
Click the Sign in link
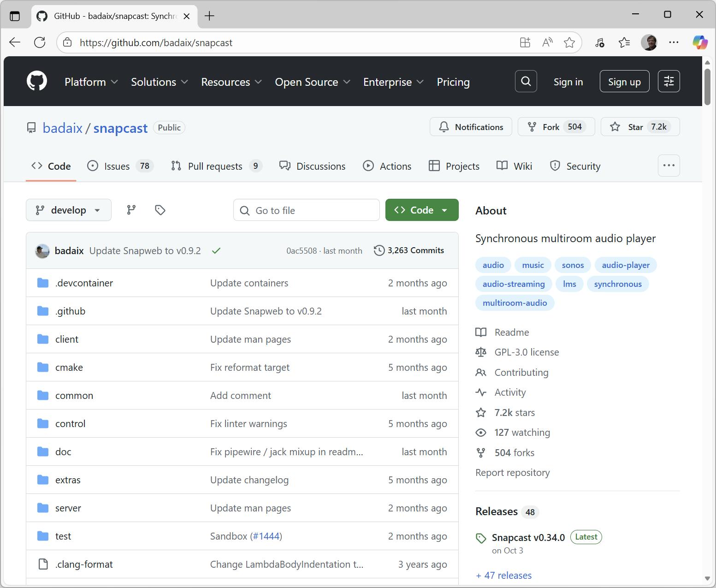click(x=568, y=82)
